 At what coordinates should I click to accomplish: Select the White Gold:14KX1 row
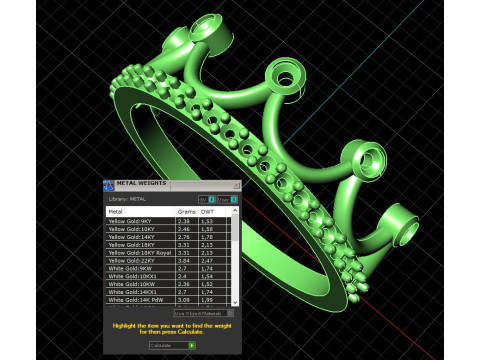pyautogui.click(x=168, y=292)
